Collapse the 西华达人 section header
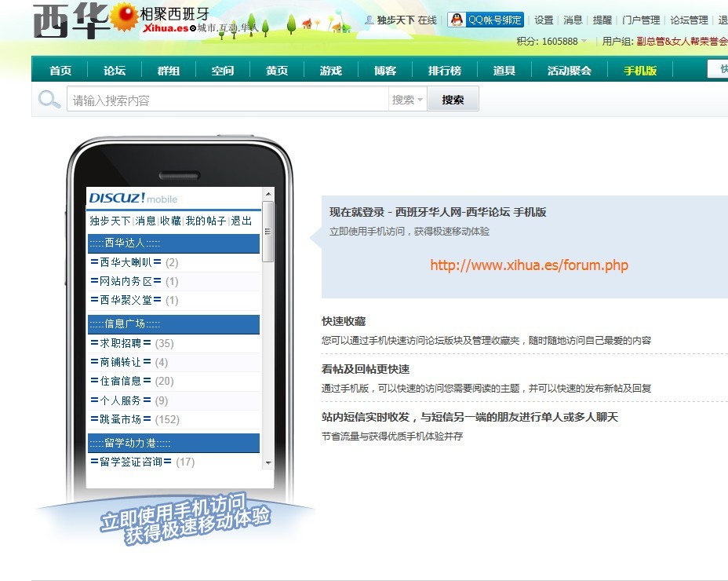Image resolution: width=728 pixels, height=581 pixels. (173, 244)
